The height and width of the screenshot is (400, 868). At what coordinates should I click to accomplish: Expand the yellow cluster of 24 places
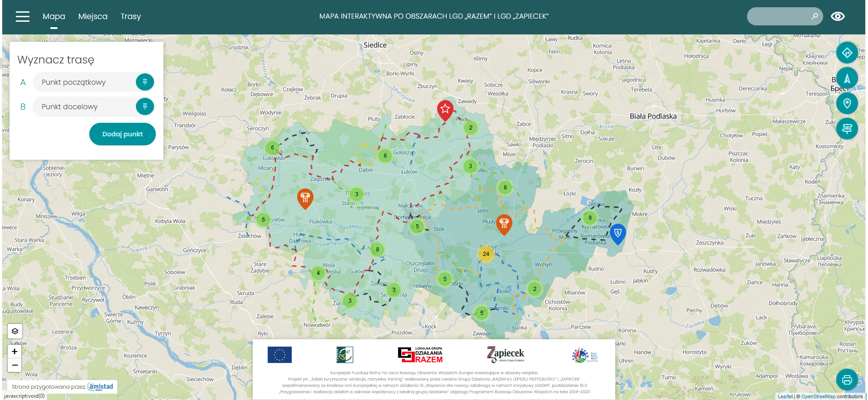(486, 254)
